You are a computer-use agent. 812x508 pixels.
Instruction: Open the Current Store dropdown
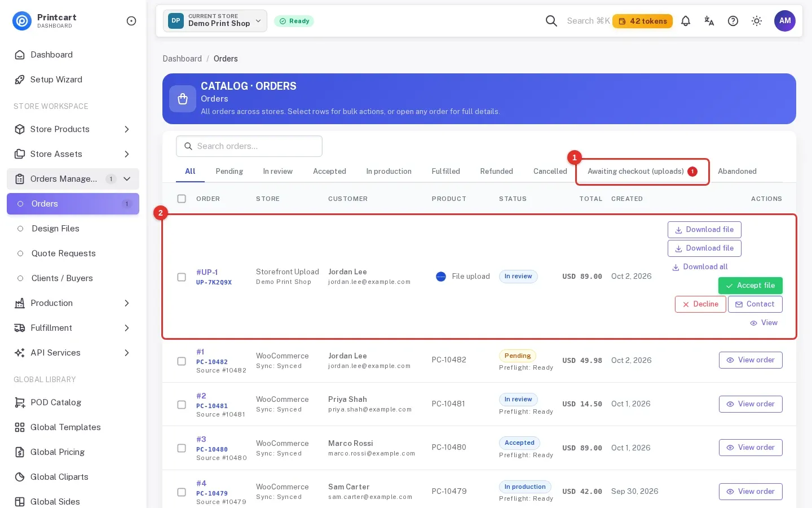point(215,21)
